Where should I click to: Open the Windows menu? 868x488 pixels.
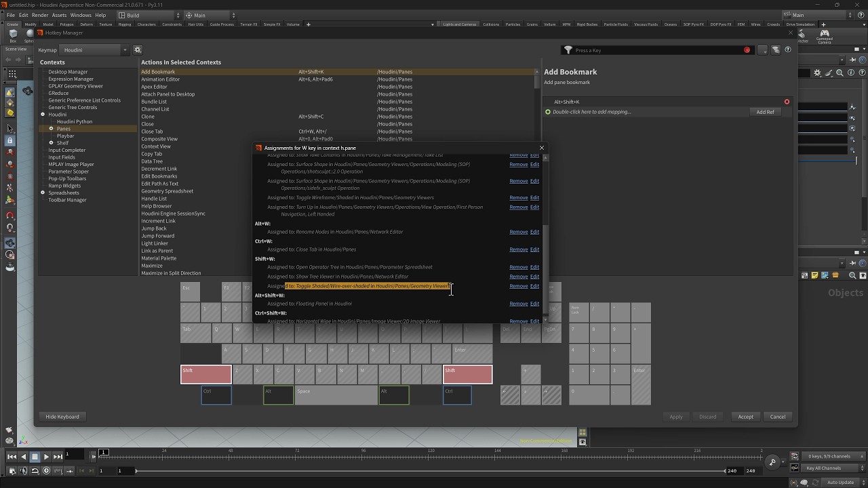81,15
